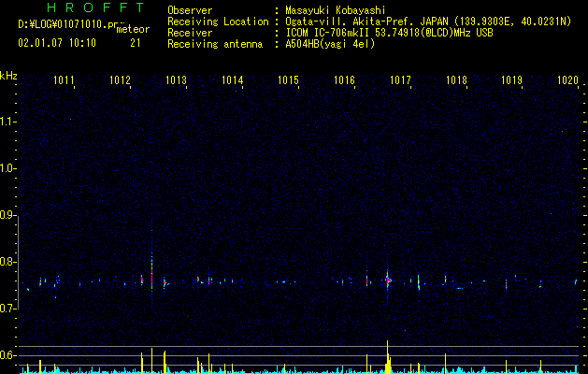Click the 1018 time axis label

coord(456,79)
